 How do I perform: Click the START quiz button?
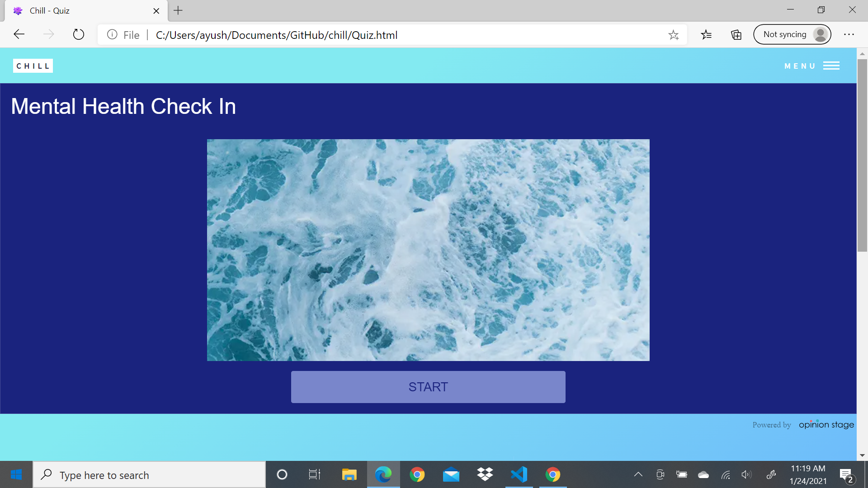(x=428, y=387)
